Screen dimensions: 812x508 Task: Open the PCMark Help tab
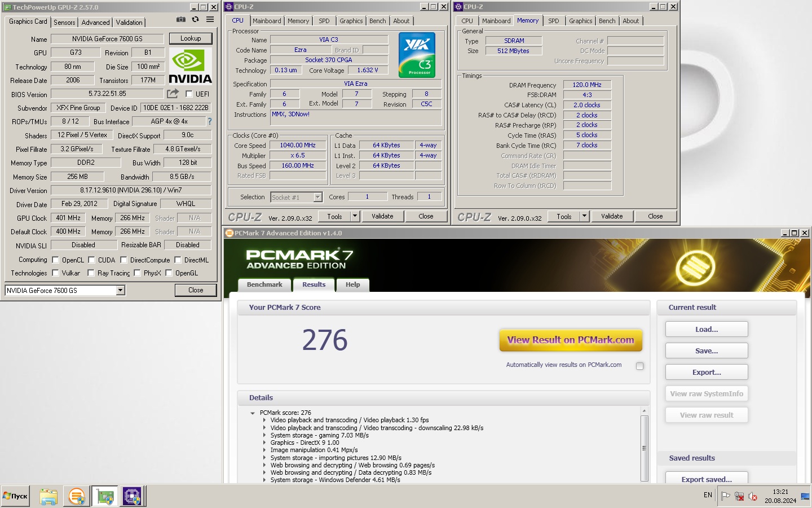353,284
